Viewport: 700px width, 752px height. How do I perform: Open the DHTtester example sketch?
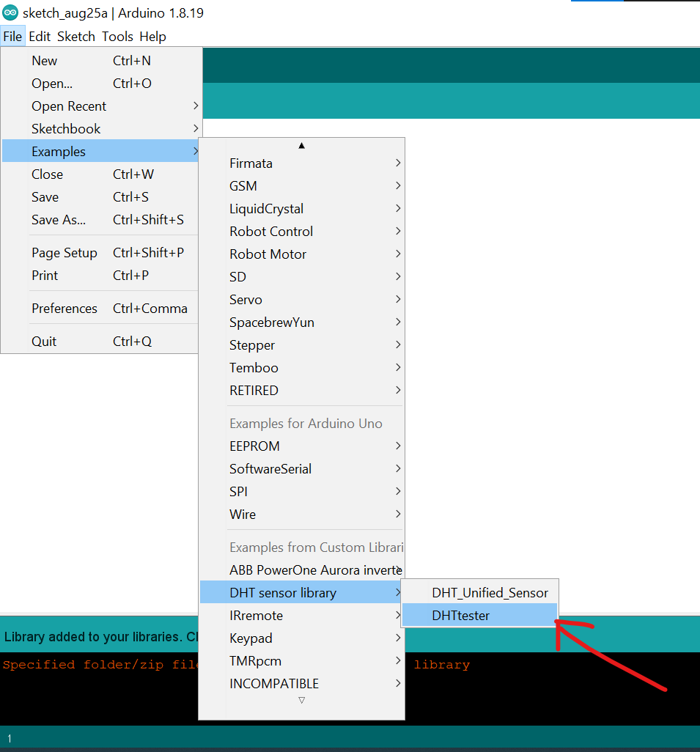click(x=460, y=616)
